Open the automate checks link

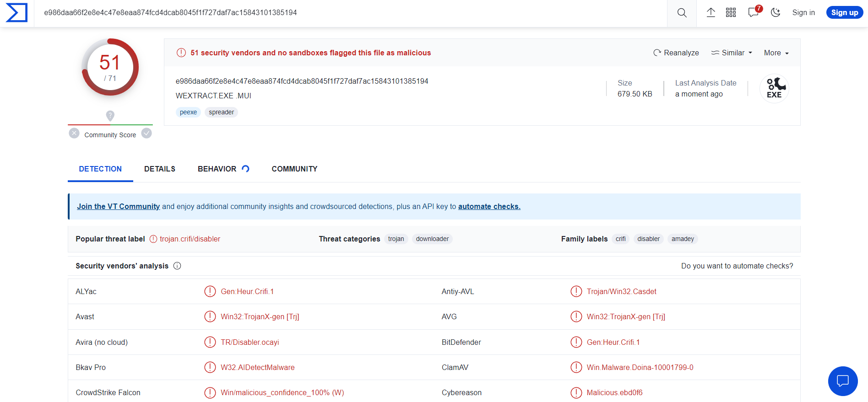point(489,206)
